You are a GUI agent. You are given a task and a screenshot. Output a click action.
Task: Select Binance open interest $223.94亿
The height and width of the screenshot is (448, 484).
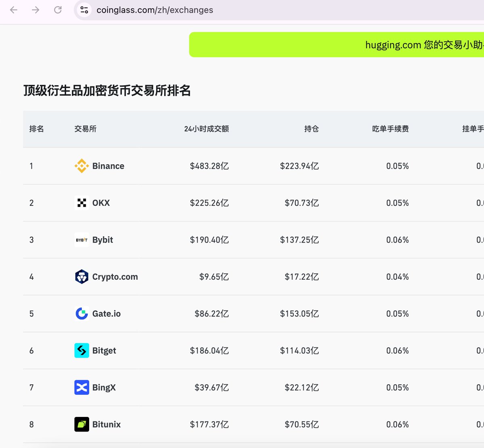point(299,166)
